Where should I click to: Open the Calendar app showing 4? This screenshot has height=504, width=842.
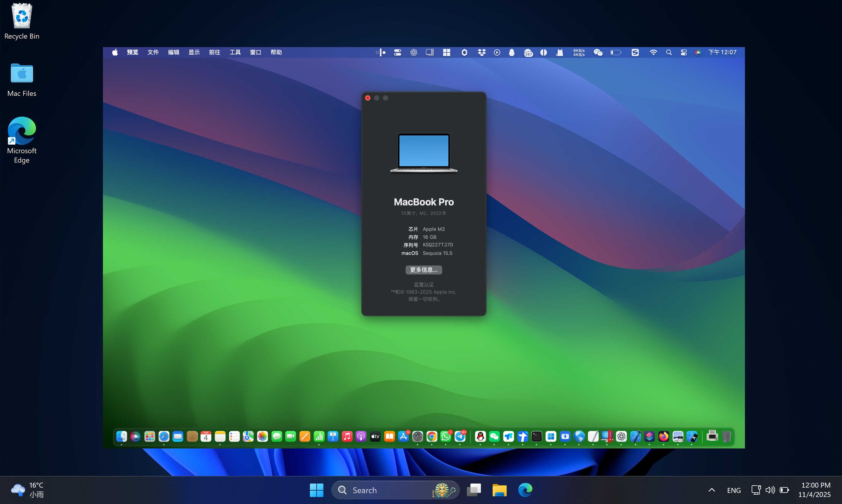(x=206, y=436)
